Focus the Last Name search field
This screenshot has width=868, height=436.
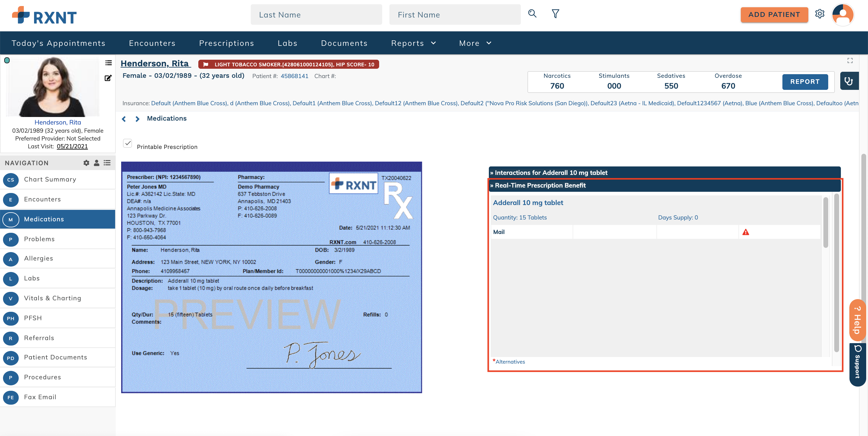click(316, 14)
